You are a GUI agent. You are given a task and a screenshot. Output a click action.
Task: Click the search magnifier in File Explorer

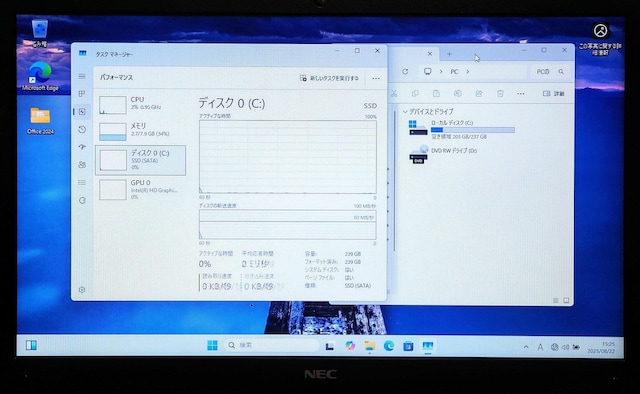pos(561,71)
